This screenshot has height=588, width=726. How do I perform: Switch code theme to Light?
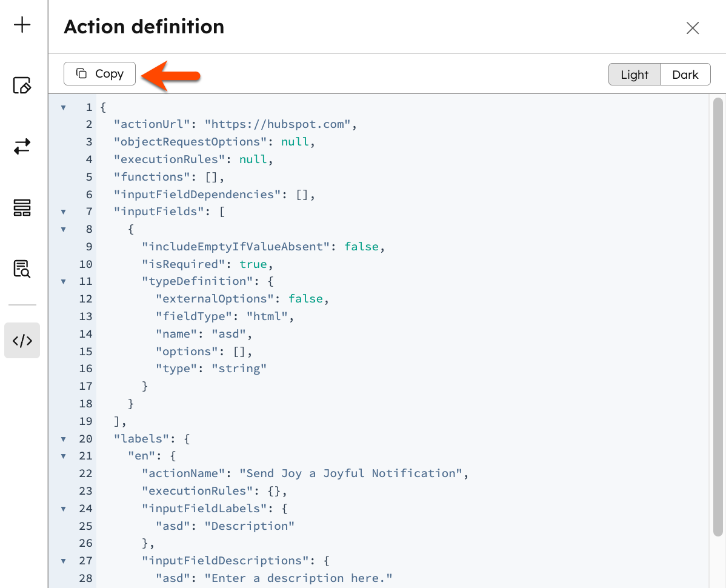[634, 75]
